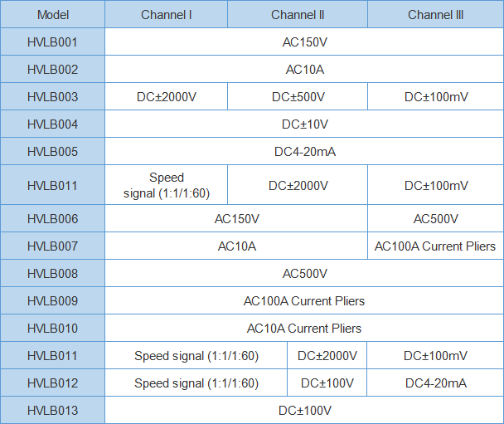Select the HVLB008 model cell
This screenshot has height=424, width=504.
[52, 274]
